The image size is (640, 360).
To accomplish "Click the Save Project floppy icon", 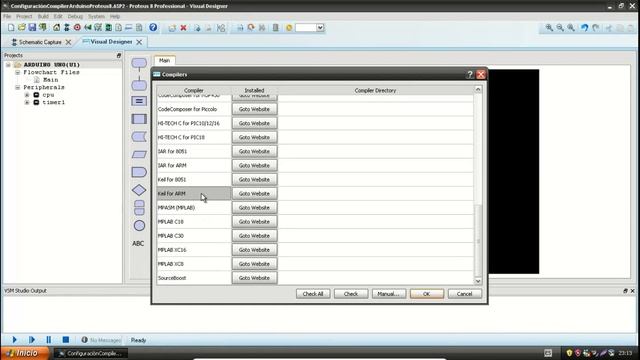I will [32, 27].
